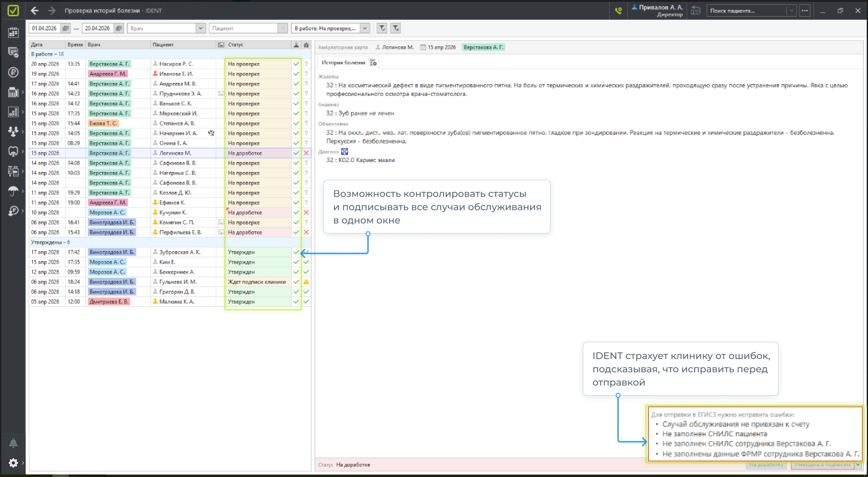Open the settings gear in sidebar

pyautogui.click(x=13, y=463)
